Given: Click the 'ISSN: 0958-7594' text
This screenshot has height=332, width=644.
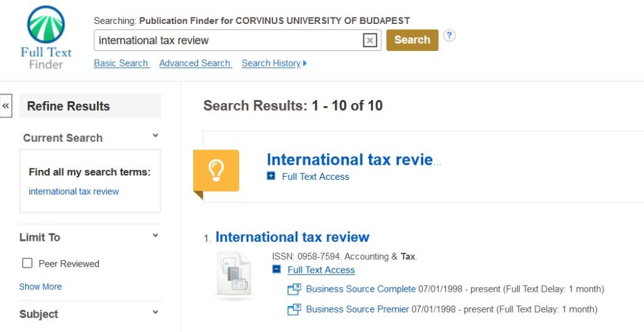Looking at the screenshot, I should pos(306,257).
